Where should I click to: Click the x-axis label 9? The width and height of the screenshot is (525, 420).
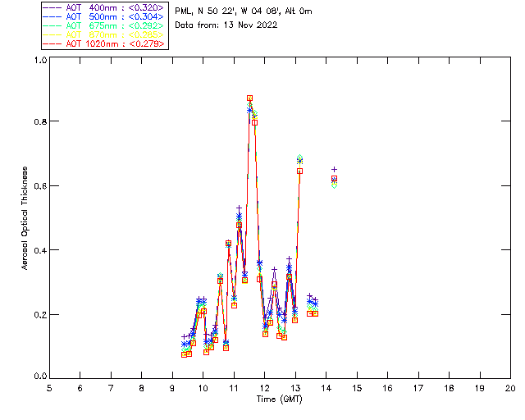(x=172, y=388)
